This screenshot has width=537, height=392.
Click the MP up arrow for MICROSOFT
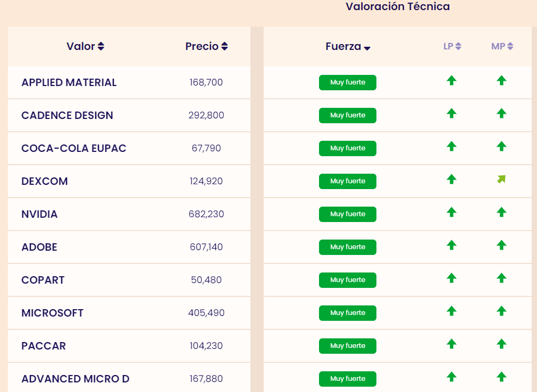click(x=501, y=311)
